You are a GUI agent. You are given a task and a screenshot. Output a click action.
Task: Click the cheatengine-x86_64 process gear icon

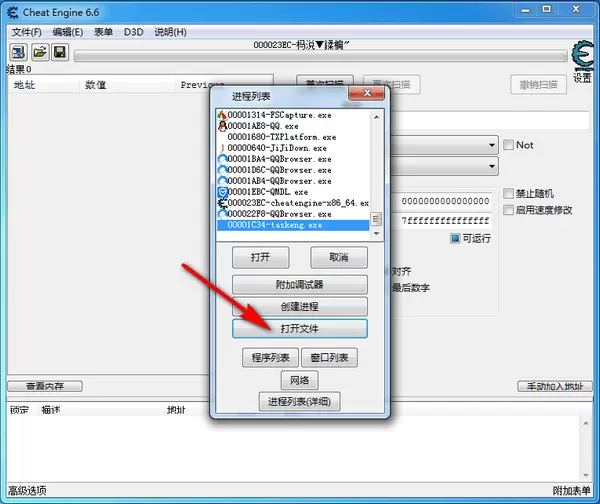pyautogui.click(x=222, y=203)
